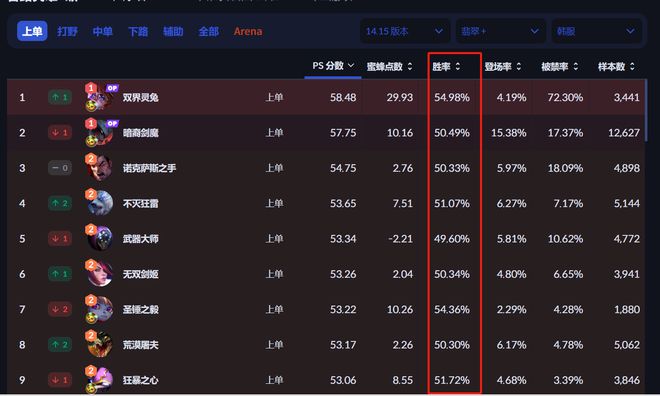This screenshot has height=396, width=660.
Task: Sort by 胜率 column
Action: 446,66
